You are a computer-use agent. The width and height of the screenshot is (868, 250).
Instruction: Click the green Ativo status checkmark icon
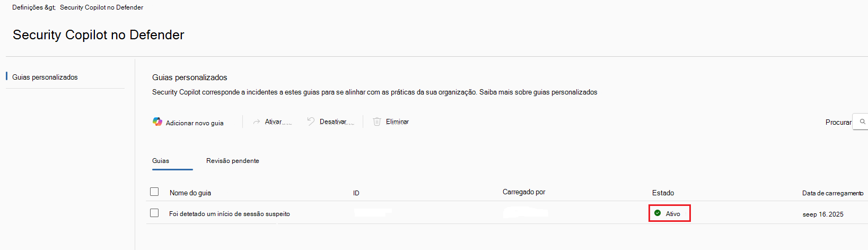tap(657, 213)
